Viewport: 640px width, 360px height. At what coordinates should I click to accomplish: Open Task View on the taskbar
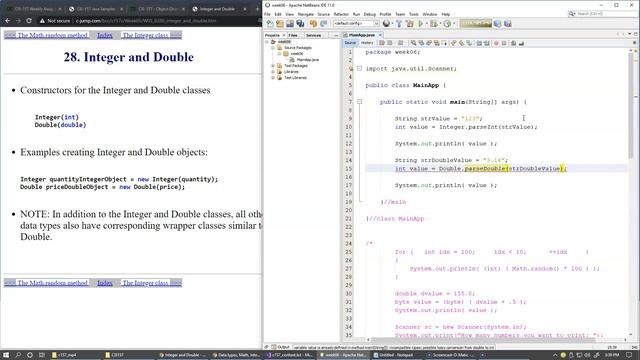[x=42, y=355]
